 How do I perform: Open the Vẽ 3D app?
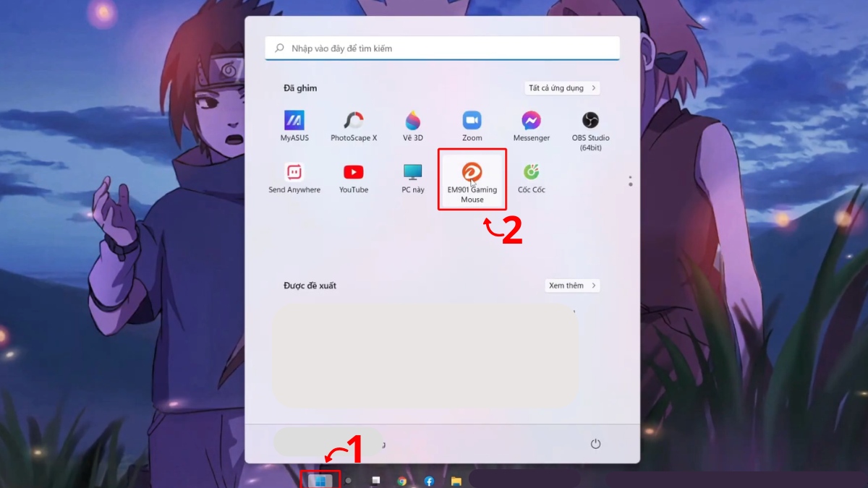[x=413, y=126]
